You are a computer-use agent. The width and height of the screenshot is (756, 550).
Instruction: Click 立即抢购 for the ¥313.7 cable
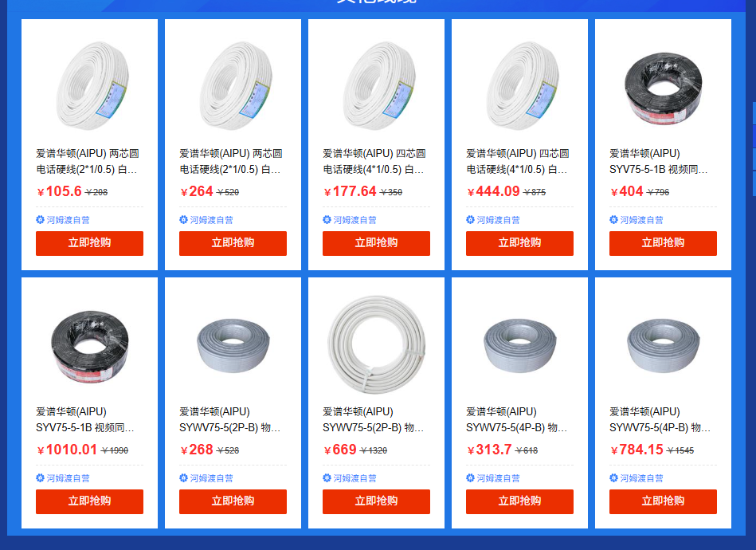519,501
